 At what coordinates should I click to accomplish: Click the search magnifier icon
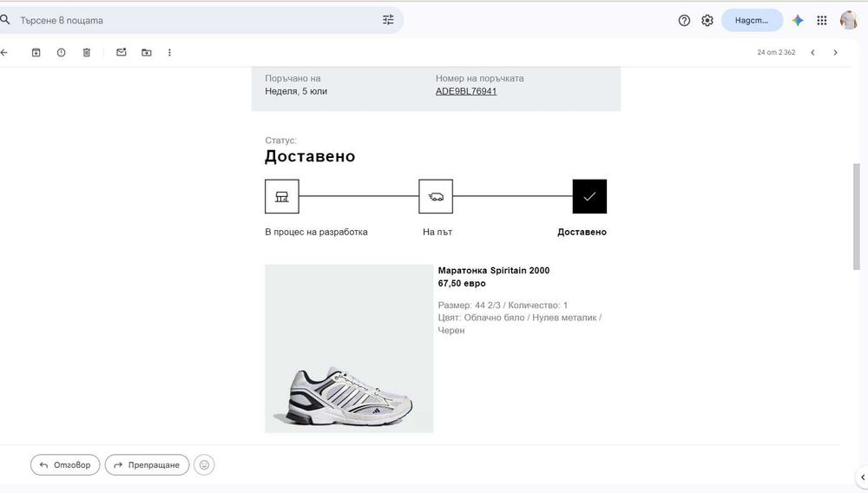pos(5,20)
